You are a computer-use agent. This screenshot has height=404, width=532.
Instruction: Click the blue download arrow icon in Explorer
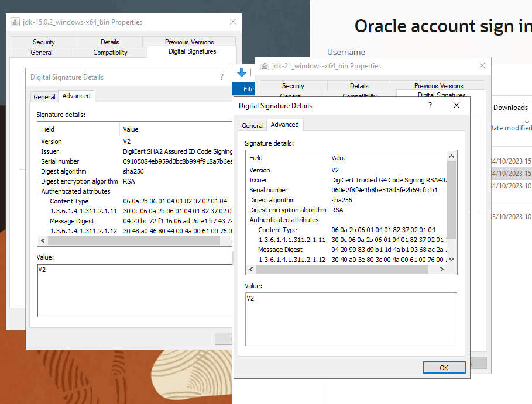coord(242,72)
